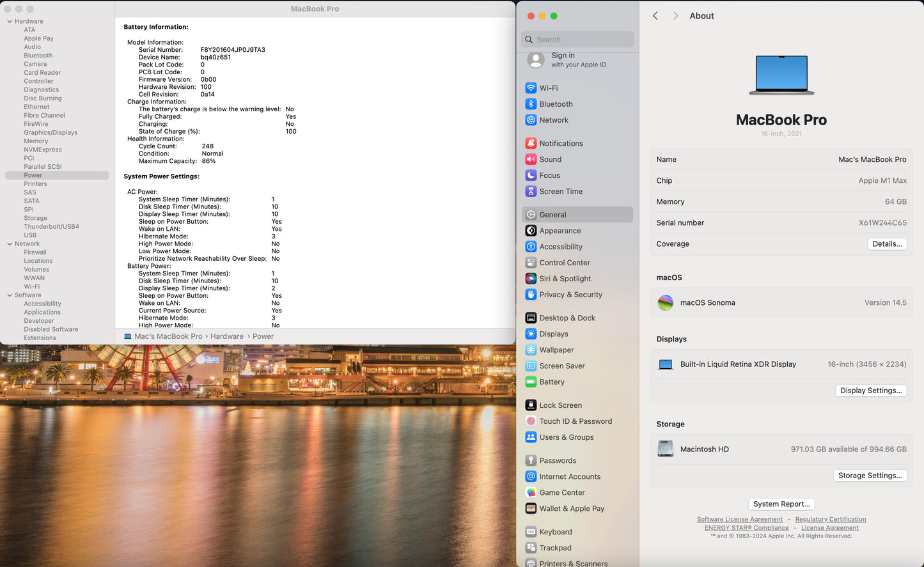This screenshot has height=567, width=924.
Task: Select the Keyboard icon in sidebar
Action: (531, 532)
